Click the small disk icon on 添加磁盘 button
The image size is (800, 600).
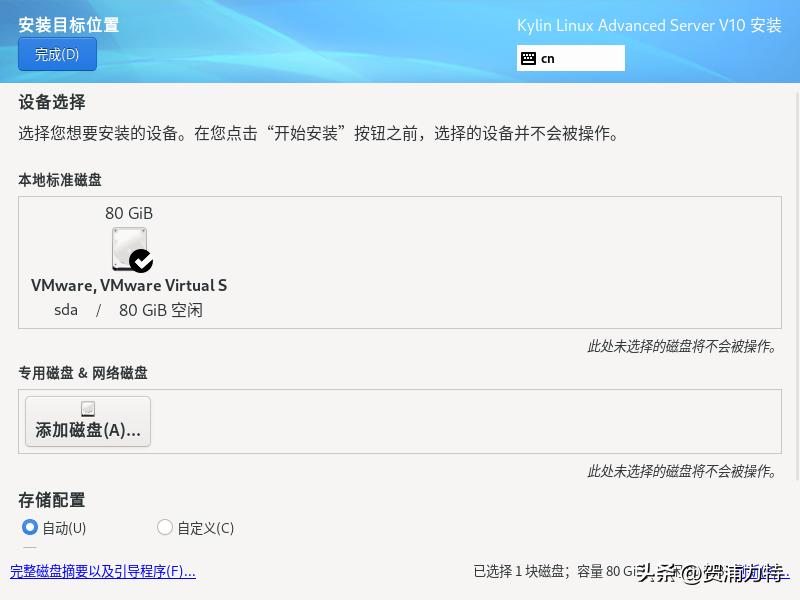click(88, 408)
